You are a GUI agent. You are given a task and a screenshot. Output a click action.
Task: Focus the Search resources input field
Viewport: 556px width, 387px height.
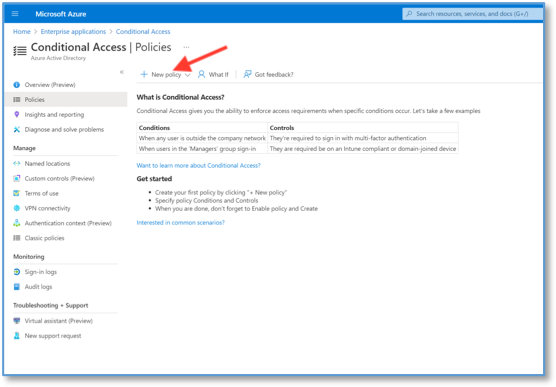472,14
